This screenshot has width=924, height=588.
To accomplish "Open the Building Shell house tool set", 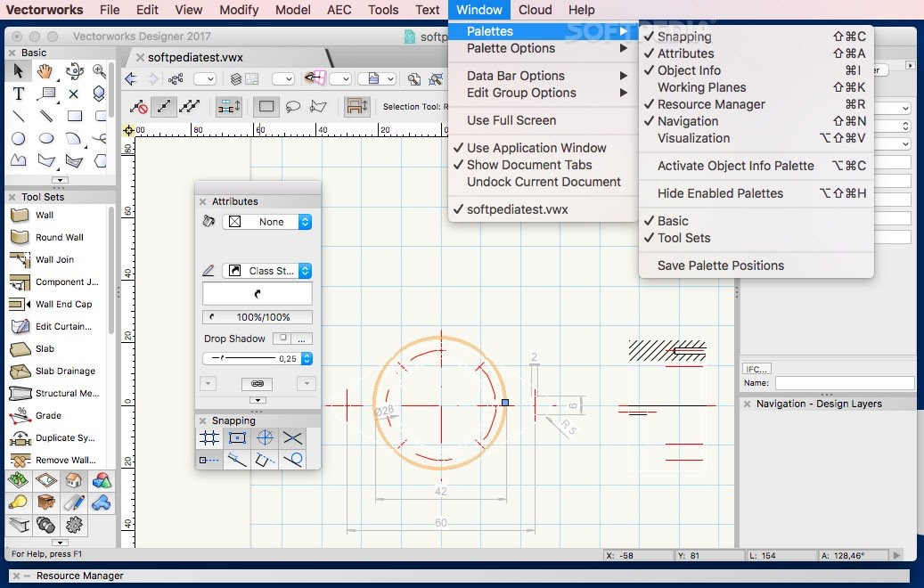I will tap(74, 481).
